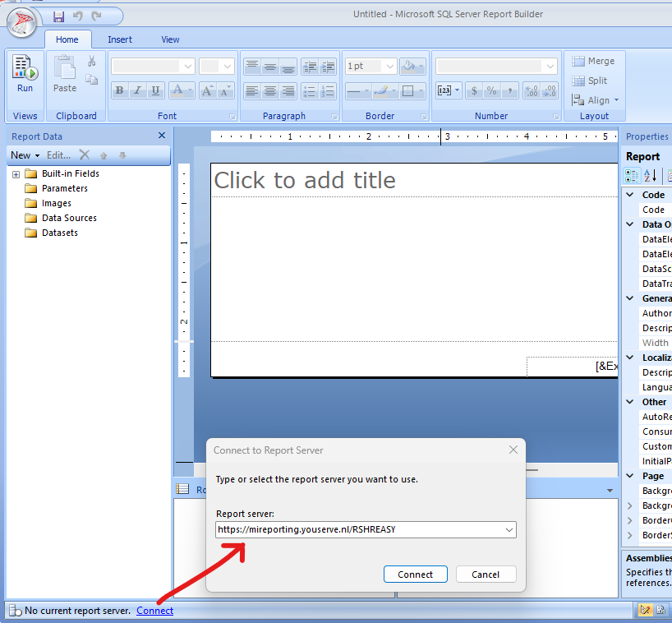Image resolution: width=672 pixels, height=623 pixels.
Task: Click the Move Down arrow in Report Data
Action: 122,155
